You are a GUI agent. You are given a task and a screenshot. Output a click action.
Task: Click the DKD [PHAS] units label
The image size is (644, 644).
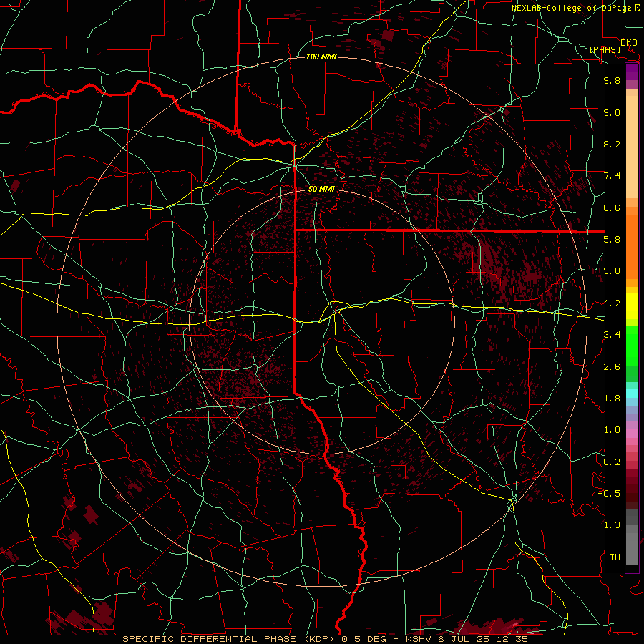[x=613, y=47]
